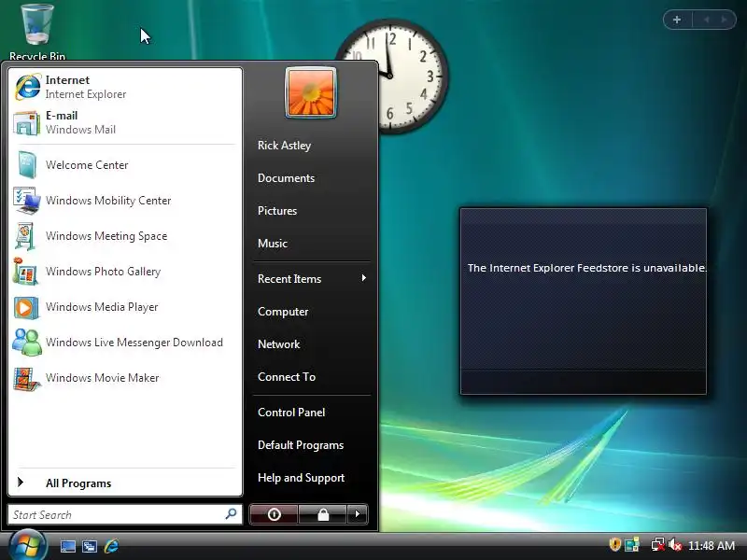Click the muted volume tray icon
This screenshot has width=747, height=560.
(x=674, y=544)
